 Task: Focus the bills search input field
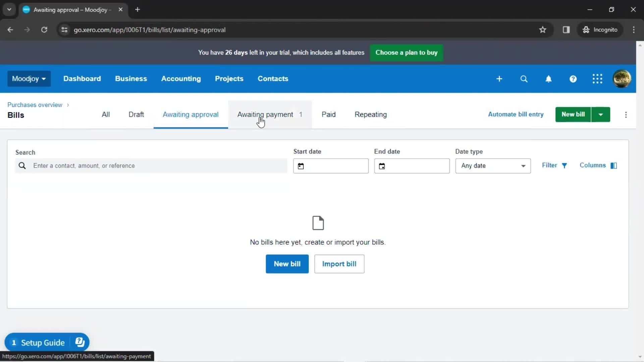[x=151, y=166]
